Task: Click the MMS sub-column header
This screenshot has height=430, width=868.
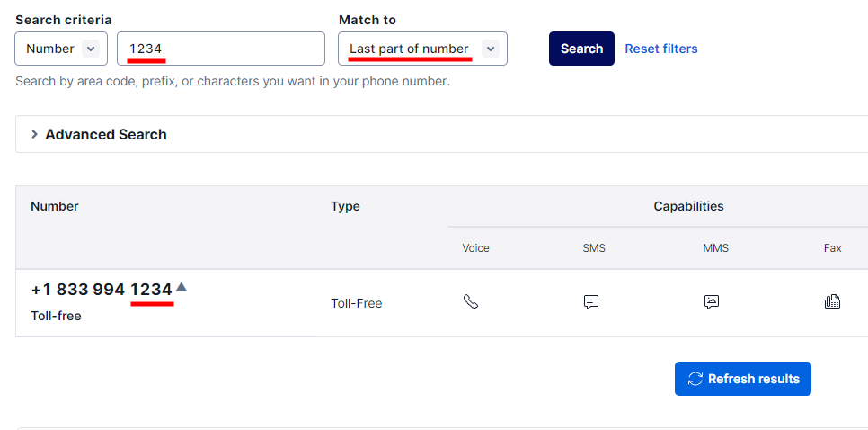Action: click(x=715, y=247)
